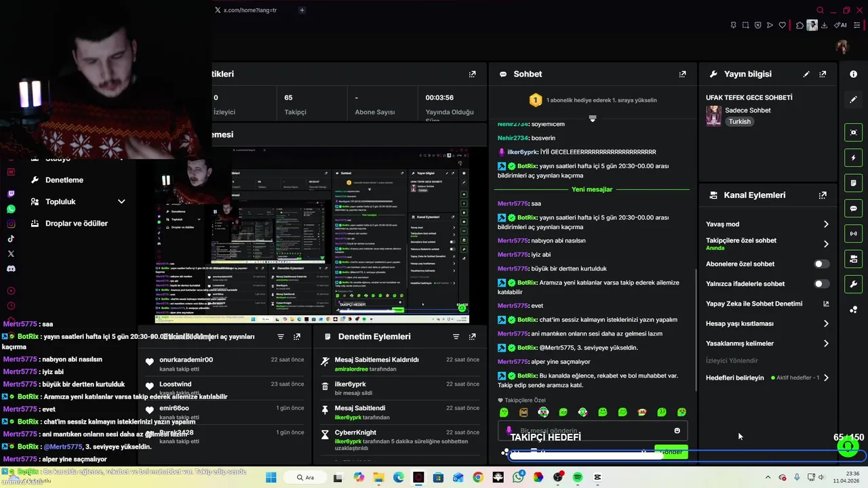Click the Gönder send button

point(671,452)
